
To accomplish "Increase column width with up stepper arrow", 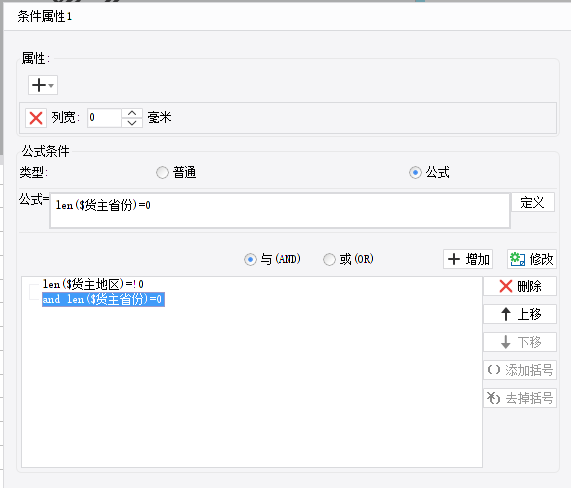I will tap(132, 113).
